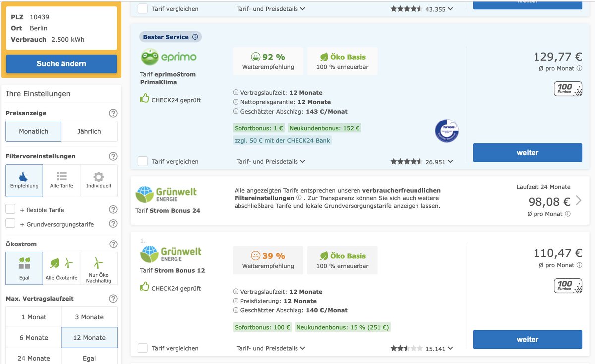Open the Preisanzeige help question mark
The width and height of the screenshot is (595, 364).
click(113, 113)
